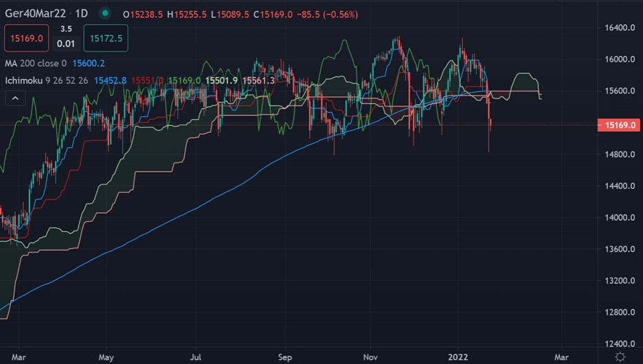Click the open value O15238.5
Viewport: 643px width, 364px height.
tap(143, 14)
